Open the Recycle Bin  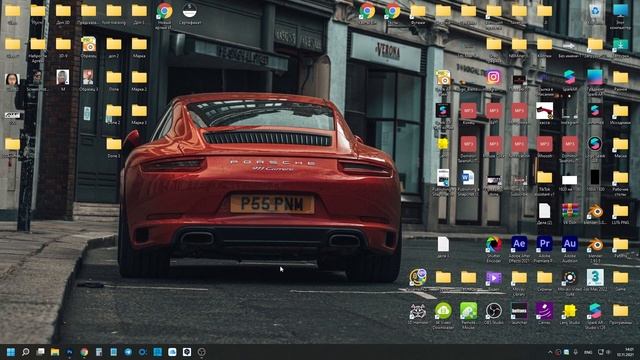click(595, 11)
